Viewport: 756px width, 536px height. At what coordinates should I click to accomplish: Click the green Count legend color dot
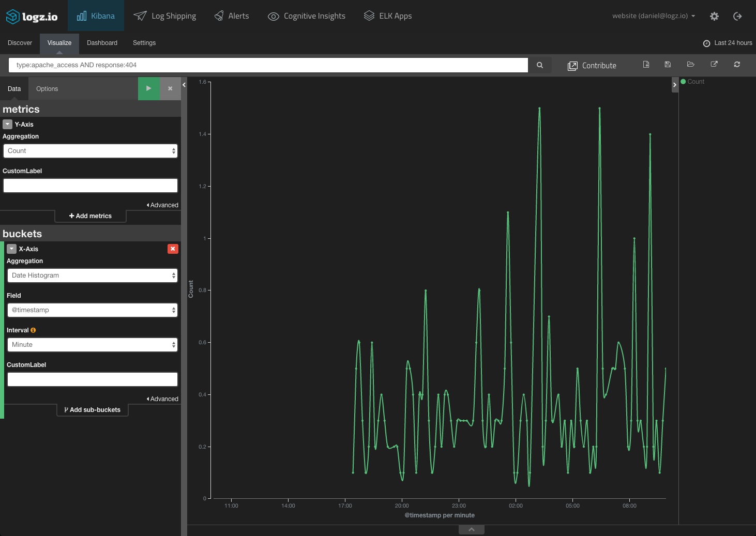click(683, 82)
